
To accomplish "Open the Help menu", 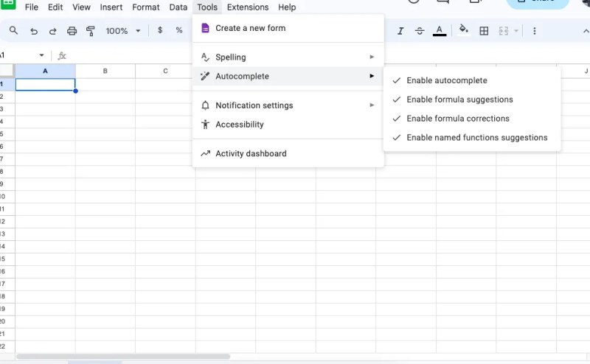I will (287, 7).
